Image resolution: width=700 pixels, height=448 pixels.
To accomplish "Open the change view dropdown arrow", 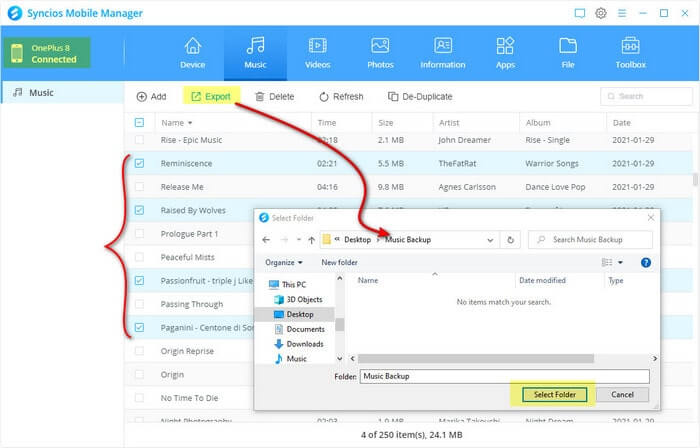I will (621, 262).
